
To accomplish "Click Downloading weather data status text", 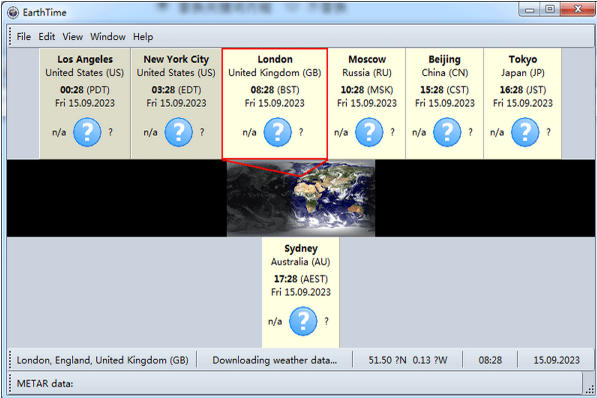I will point(275,360).
